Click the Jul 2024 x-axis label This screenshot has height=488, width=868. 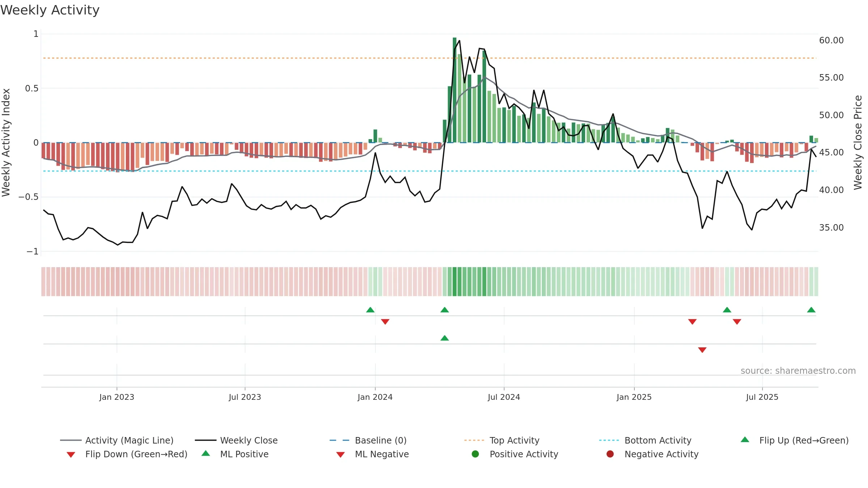504,397
